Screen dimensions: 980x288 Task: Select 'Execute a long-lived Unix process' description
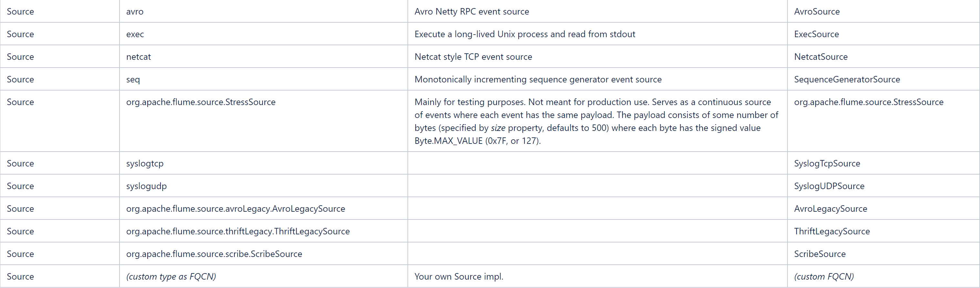point(525,34)
